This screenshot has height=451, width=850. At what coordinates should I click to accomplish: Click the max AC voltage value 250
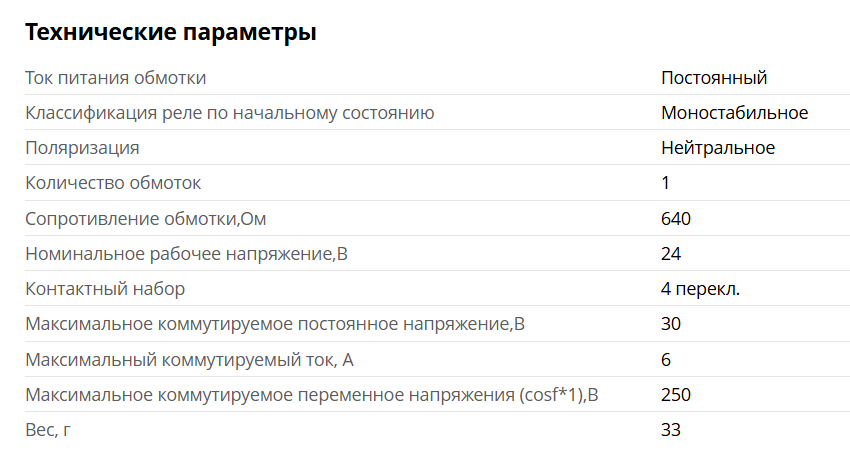(x=676, y=395)
